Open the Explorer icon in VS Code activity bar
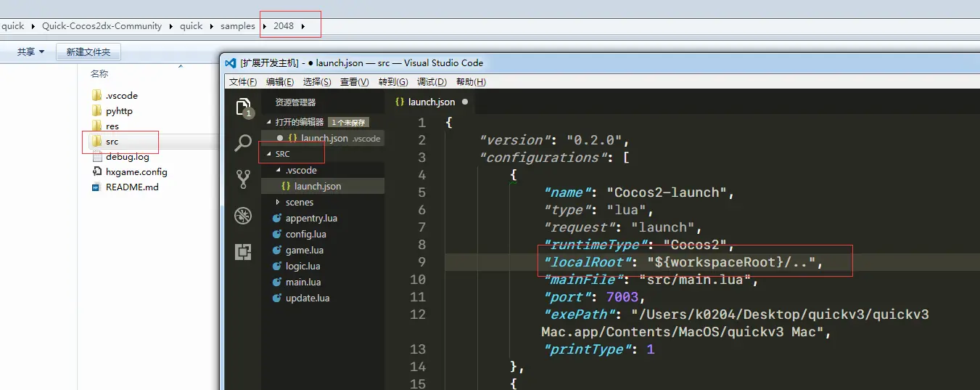 click(244, 108)
